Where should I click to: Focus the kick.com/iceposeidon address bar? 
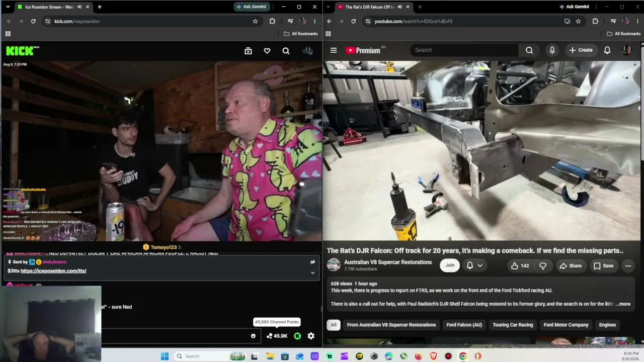pyautogui.click(x=151, y=21)
